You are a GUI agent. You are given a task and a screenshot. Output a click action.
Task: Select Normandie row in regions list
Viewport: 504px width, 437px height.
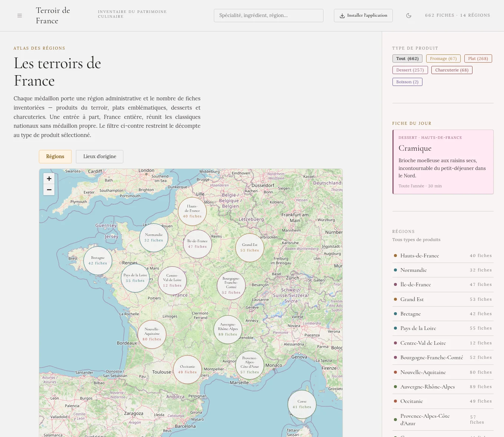[443, 270]
